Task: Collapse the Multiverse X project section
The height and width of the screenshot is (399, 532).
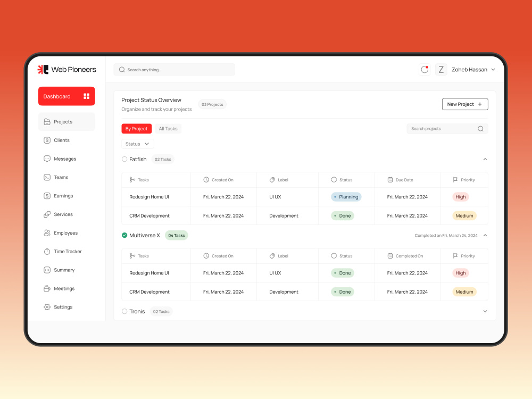Action: 485,235
